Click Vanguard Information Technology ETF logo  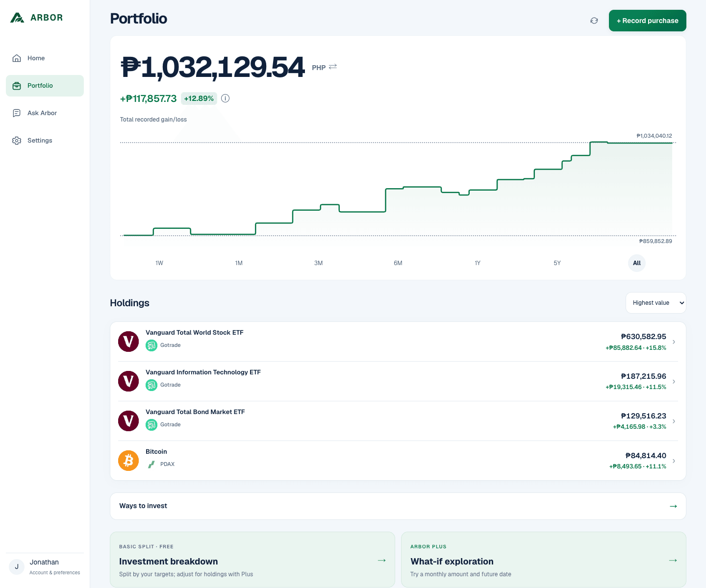[128, 381]
